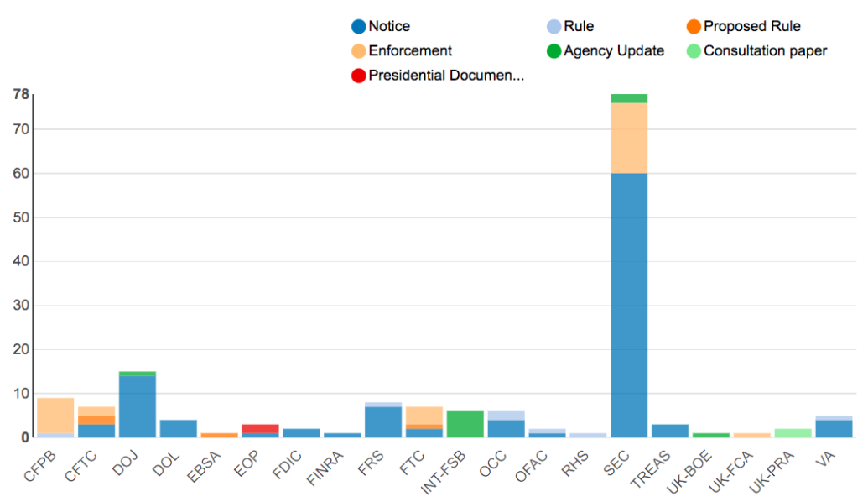Toggle the Consultation paper legend entry

(x=756, y=50)
